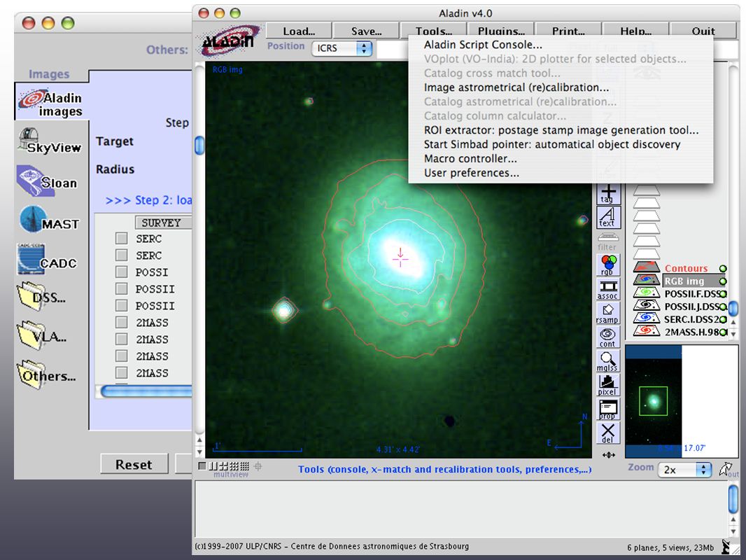The image size is (746, 560).
Task: Open the cont contour tool
Action: click(609, 337)
